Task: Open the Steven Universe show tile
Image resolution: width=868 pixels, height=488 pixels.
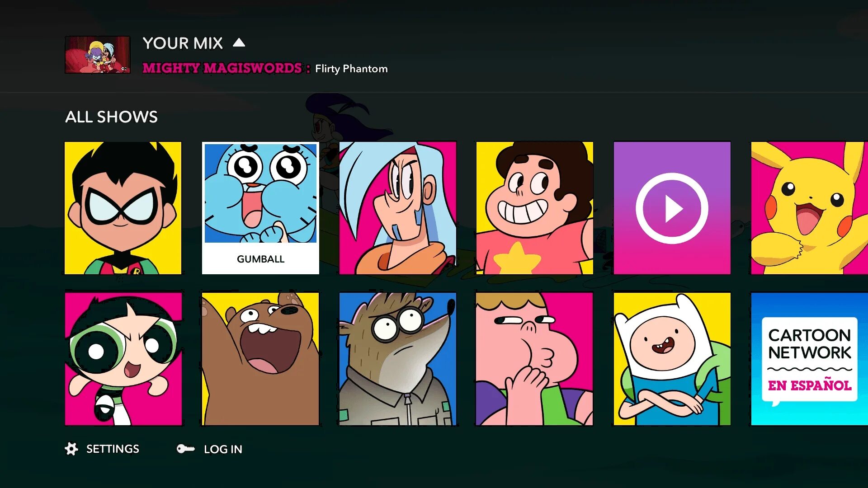Action: (x=535, y=208)
